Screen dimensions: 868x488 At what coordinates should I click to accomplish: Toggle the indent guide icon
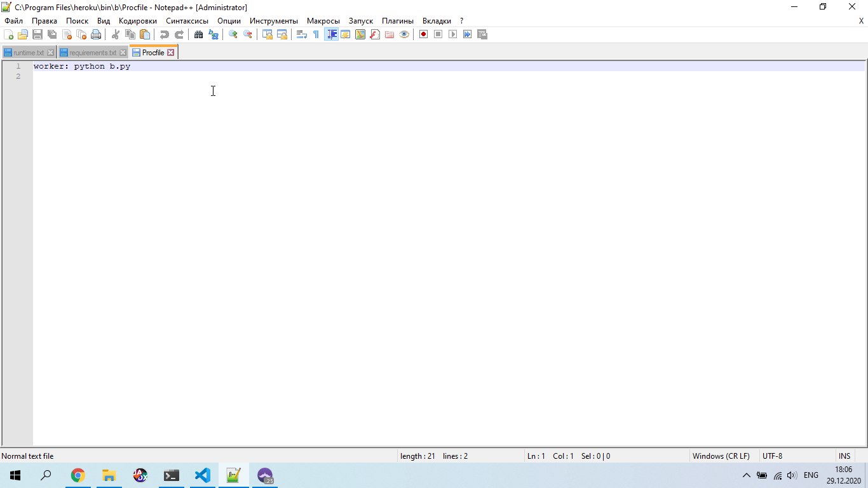[331, 34]
